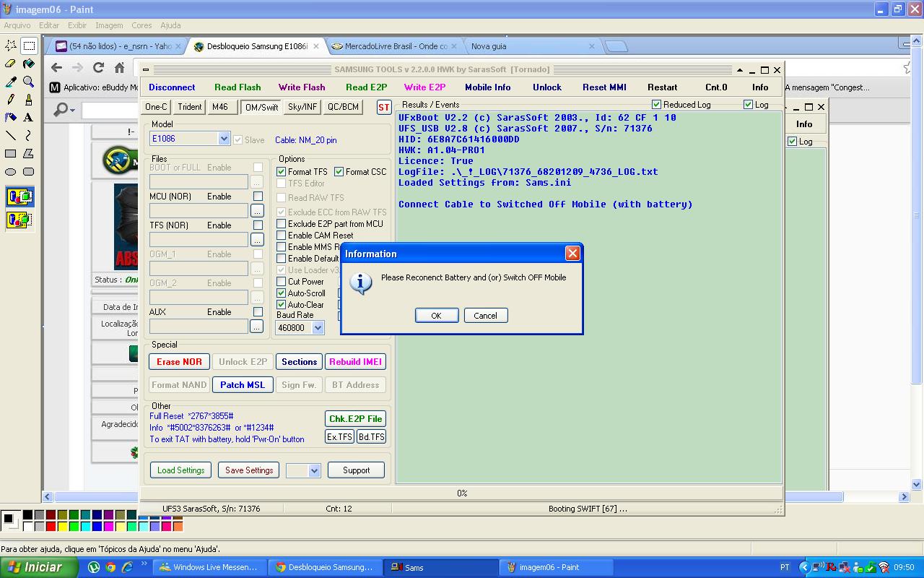The image size is (924, 578).
Task: Pick the Eraser tool in Paint
Action: click(x=11, y=64)
